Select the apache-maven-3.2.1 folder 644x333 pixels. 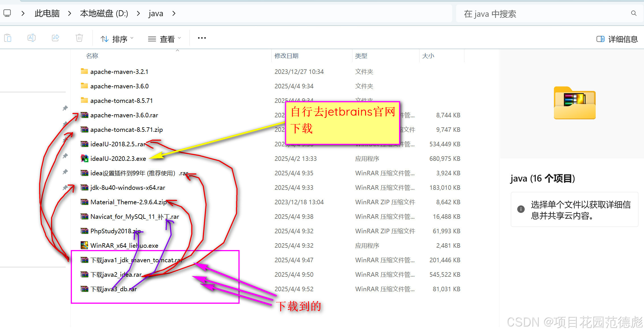click(119, 72)
